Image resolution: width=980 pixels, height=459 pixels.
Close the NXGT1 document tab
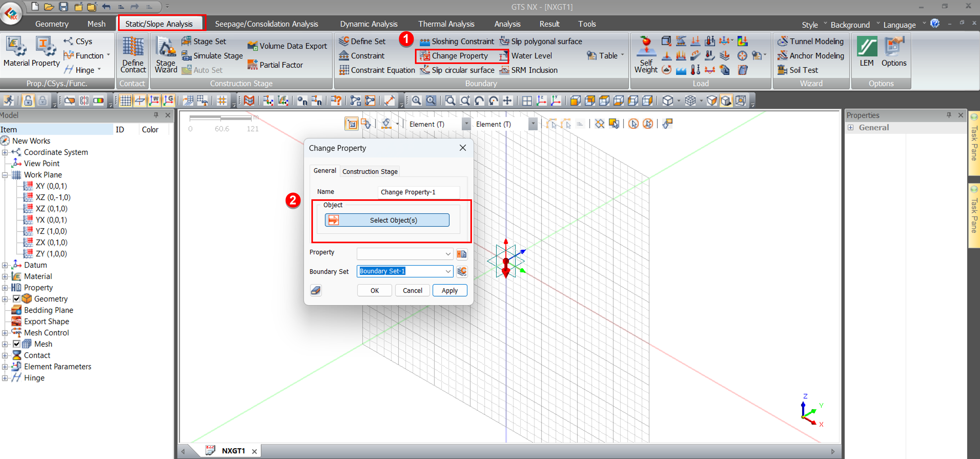[x=254, y=451]
